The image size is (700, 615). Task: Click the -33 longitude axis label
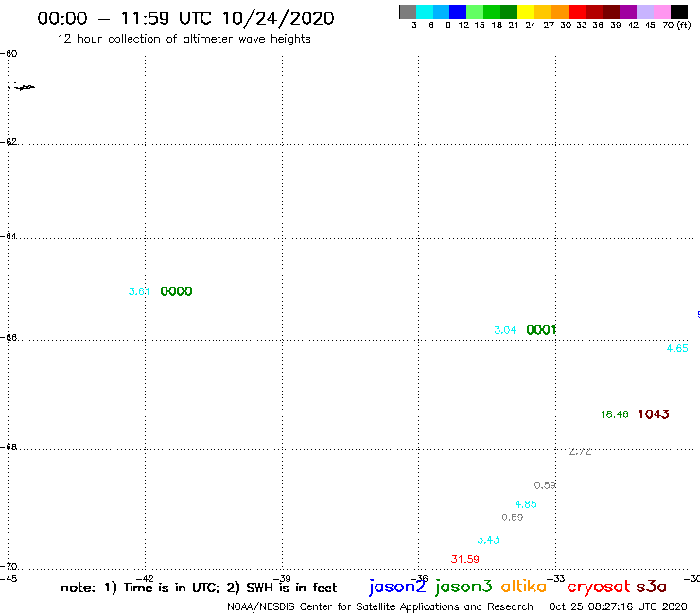pyautogui.click(x=556, y=579)
